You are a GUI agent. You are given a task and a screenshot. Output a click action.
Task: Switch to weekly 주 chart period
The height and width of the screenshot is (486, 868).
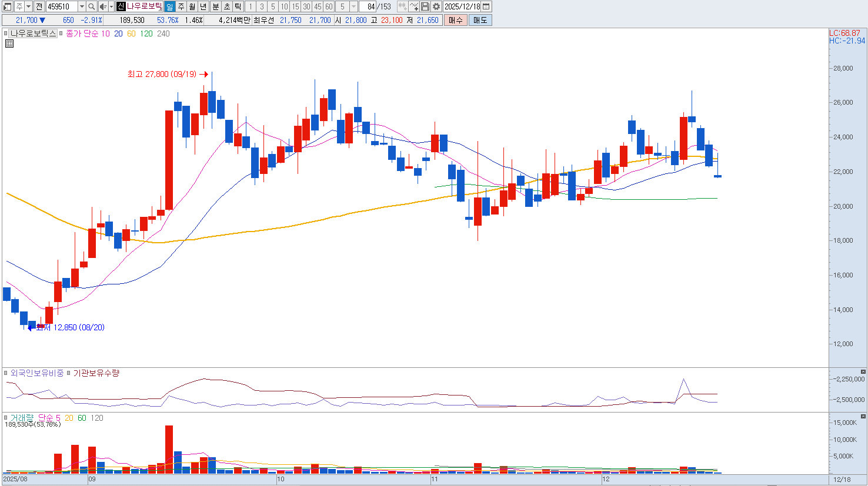tap(181, 6)
